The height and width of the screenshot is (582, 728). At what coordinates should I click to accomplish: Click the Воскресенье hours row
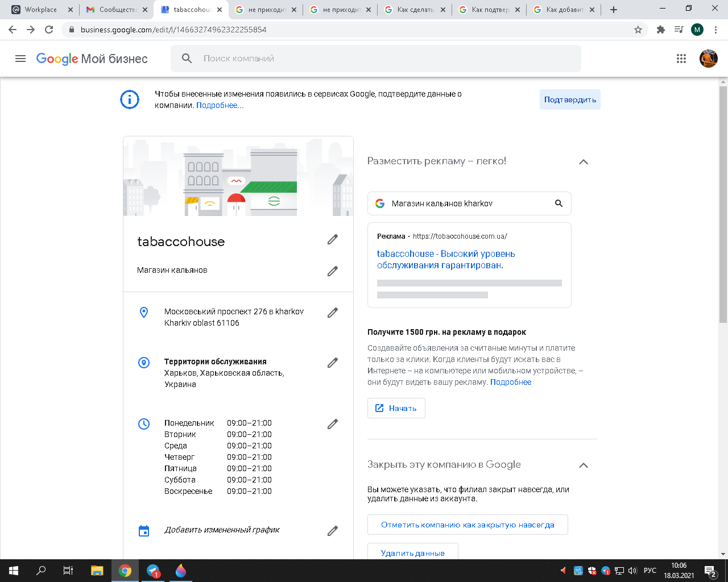coord(218,491)
